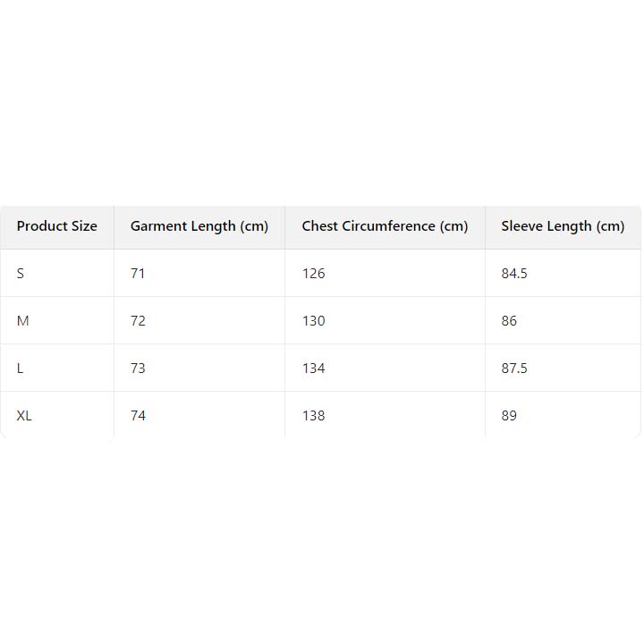
Task: Click chest circumference value 138
Action: 313,416
